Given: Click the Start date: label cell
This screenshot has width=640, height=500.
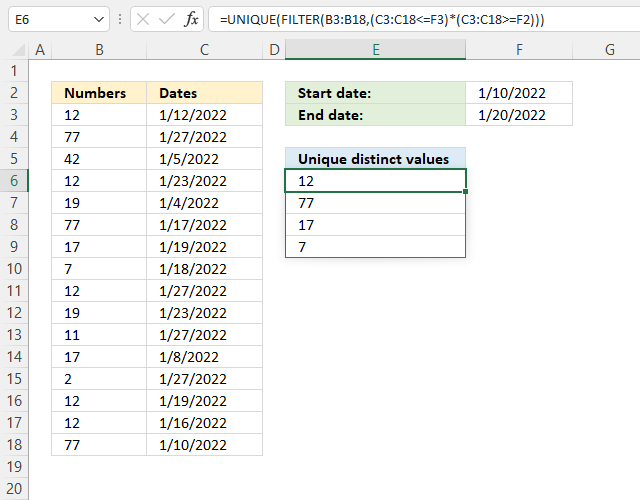Looking at the screenshot, I should click(376, 93).
